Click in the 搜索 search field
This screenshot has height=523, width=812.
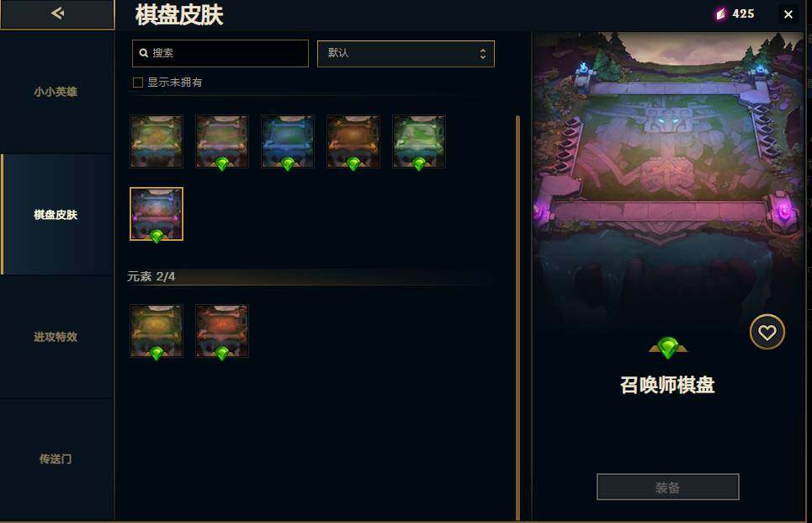click(x=220, y=53)
